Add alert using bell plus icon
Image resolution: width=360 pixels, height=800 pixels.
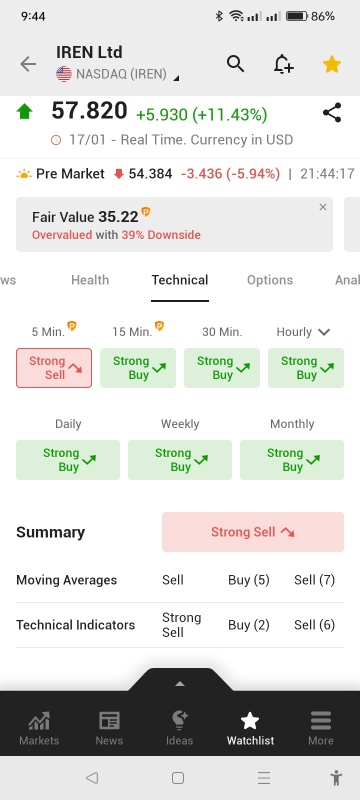283,64
